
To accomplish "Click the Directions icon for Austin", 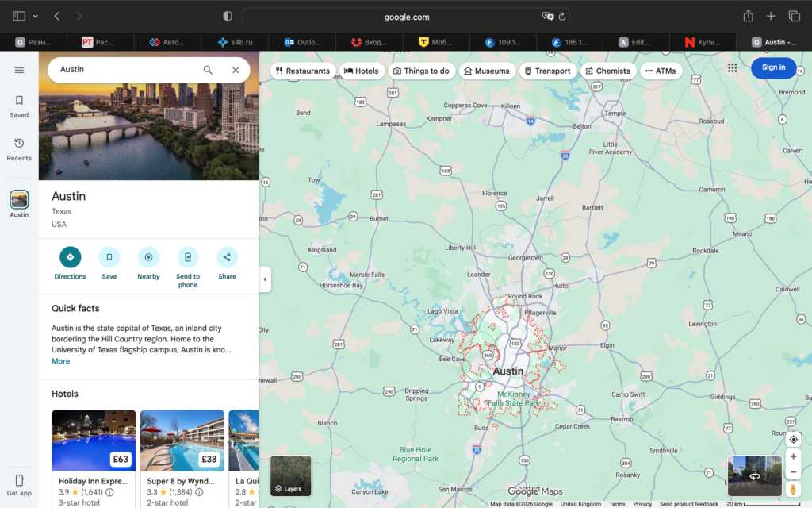I will (70, 257).
